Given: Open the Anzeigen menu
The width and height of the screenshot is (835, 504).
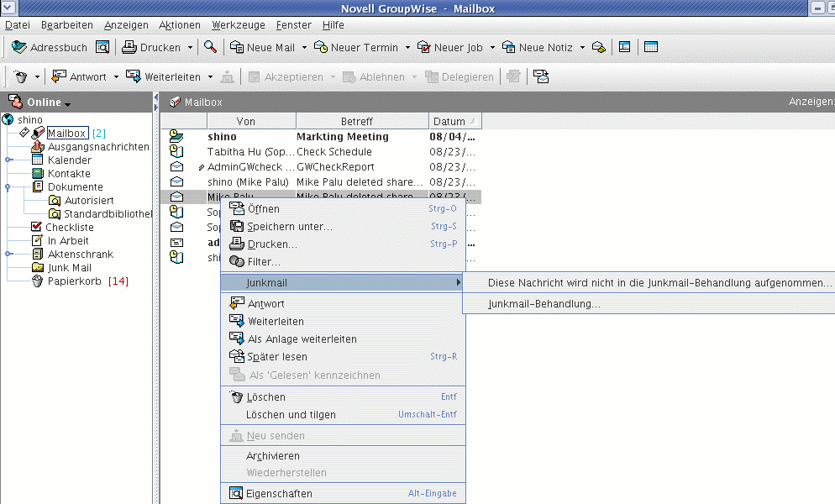Looking at the screenshot, I should click(x=126, y=25).
